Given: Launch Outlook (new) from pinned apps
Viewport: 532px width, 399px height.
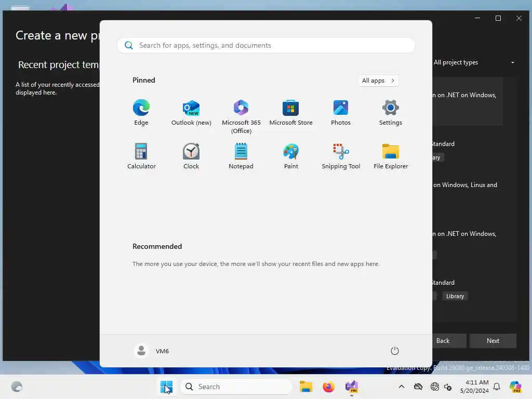Looking at the screenshot, I should tap(191, 113).
